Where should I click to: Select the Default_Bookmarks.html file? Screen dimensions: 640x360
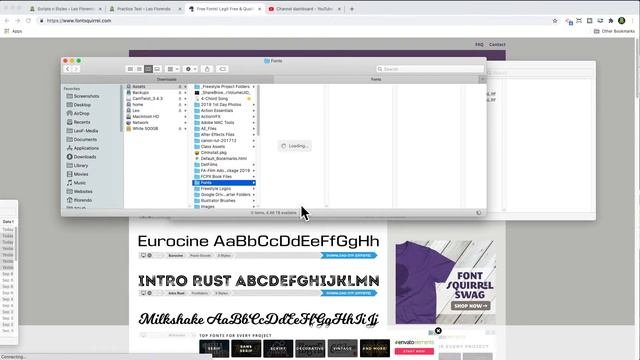click(224, 158)
